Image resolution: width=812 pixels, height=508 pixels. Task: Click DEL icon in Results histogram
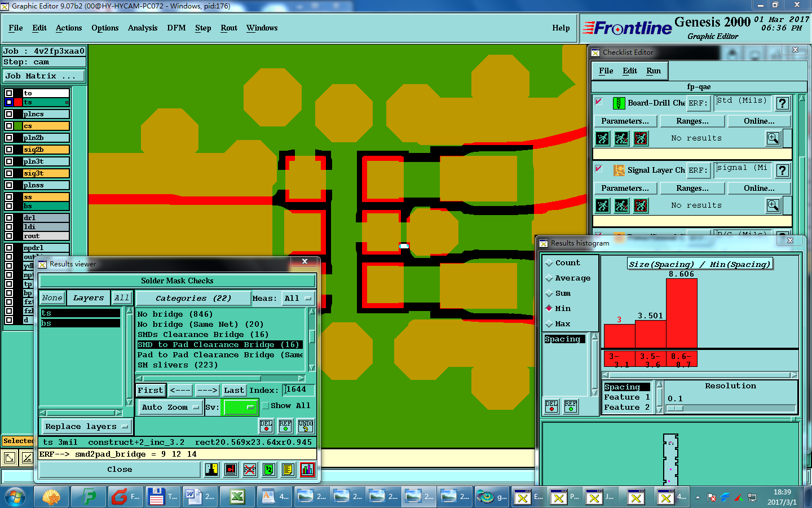(x=551, y=406)
